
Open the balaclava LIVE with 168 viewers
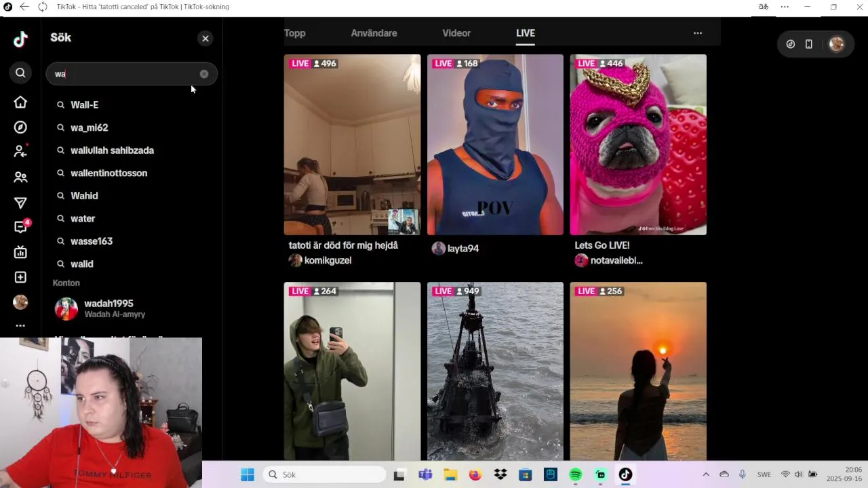click(x=495, y=144)
